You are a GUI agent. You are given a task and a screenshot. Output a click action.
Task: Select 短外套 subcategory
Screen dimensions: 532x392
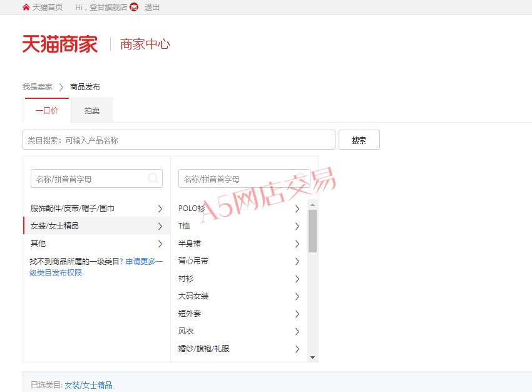point(239,313)
